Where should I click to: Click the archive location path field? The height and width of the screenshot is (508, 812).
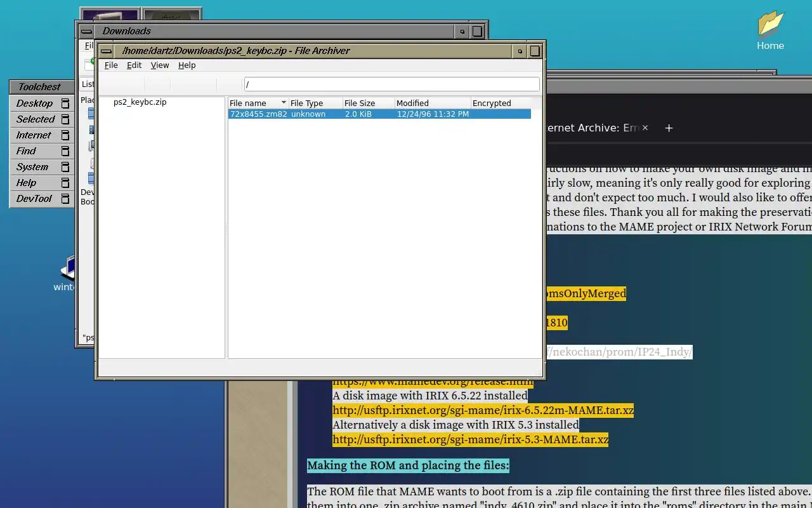391,84
